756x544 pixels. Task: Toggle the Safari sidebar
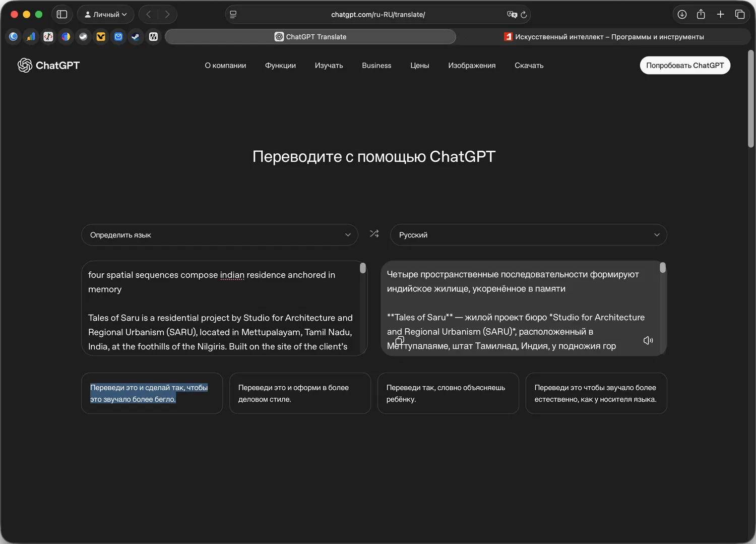pos(62,15)
